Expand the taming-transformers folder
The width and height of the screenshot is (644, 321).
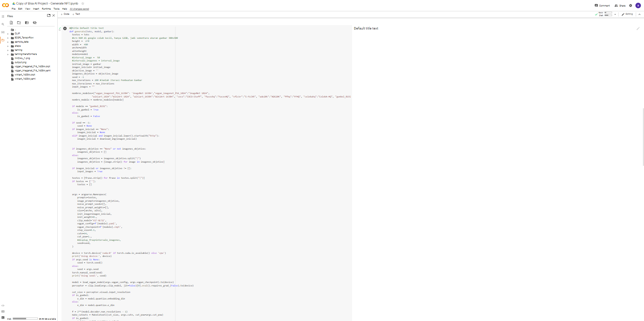(8, 54)
